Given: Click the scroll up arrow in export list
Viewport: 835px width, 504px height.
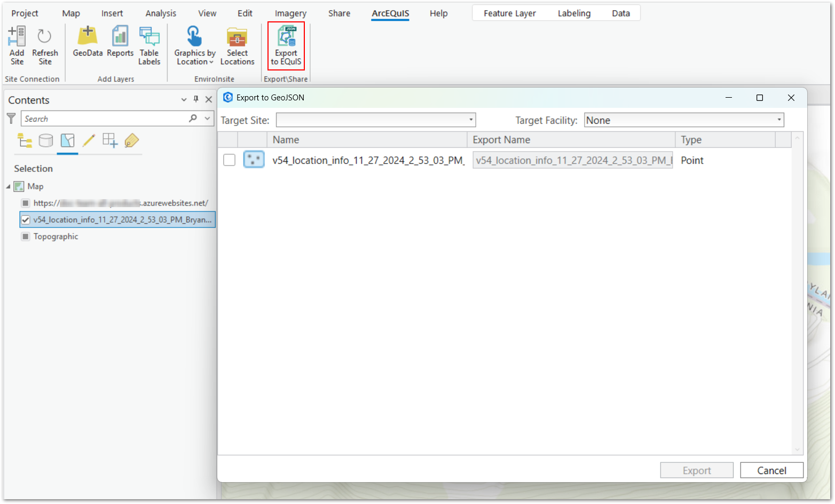Looking at the screenshot, I should [798, 138].
